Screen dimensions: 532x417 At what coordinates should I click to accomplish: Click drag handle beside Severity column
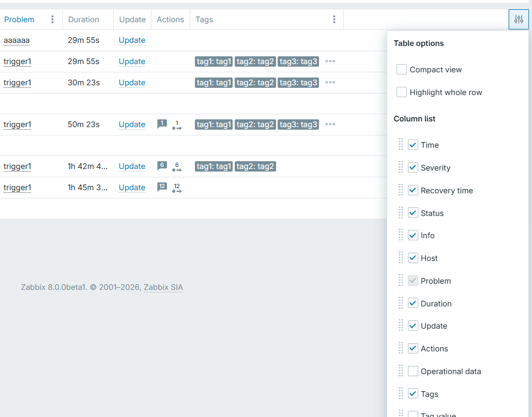click(x=401, y=167)
